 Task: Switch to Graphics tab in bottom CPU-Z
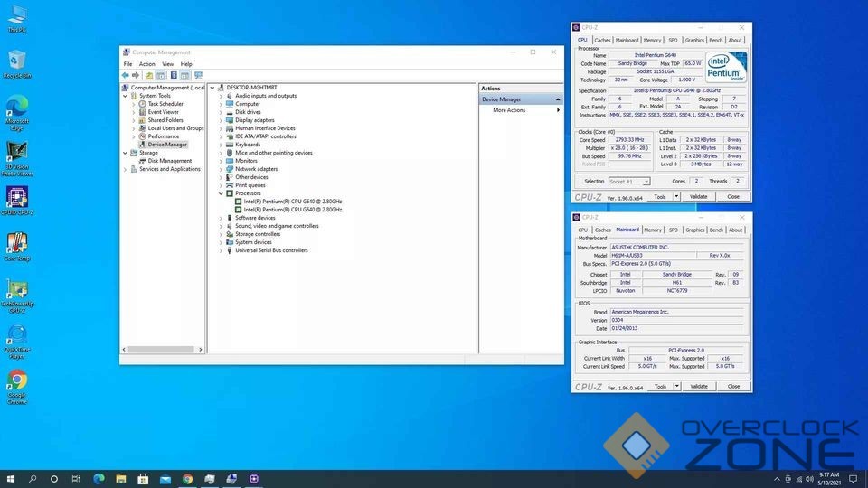point(694,230)
